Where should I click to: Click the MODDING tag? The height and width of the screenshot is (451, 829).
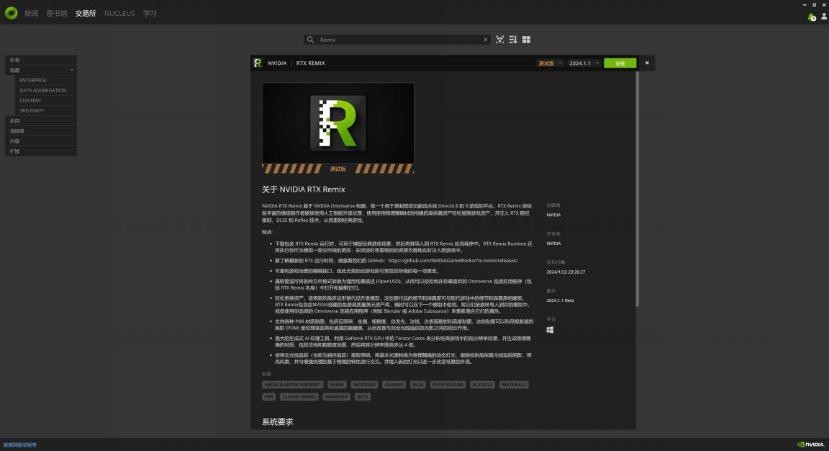click(364, 385)
